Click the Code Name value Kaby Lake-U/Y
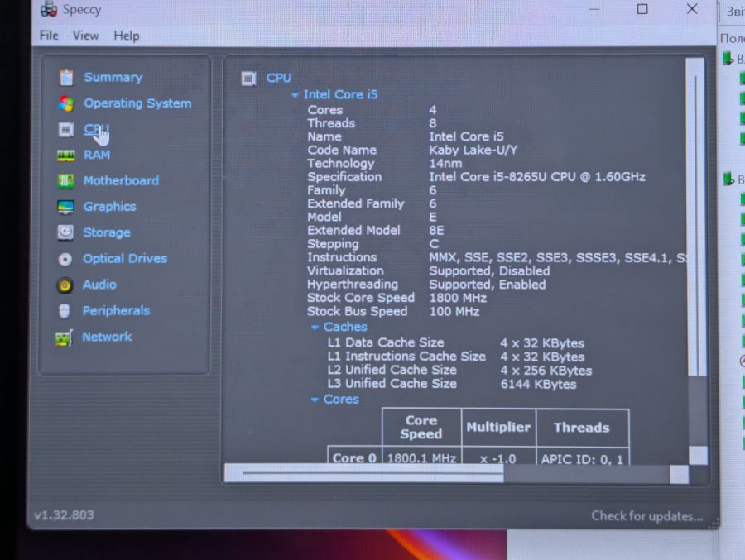The width and height of the screenshot is (745, 560). click(473, 150)
